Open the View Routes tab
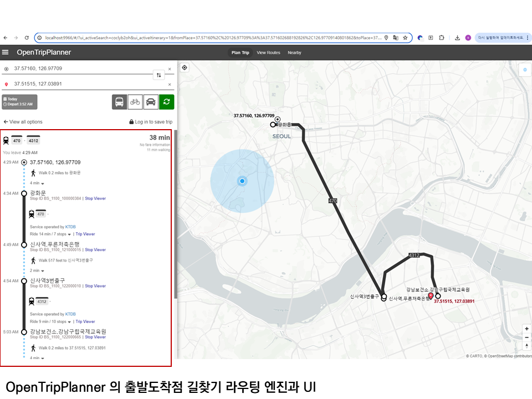Viewport: 532px width, 399px height. (268, 53)
